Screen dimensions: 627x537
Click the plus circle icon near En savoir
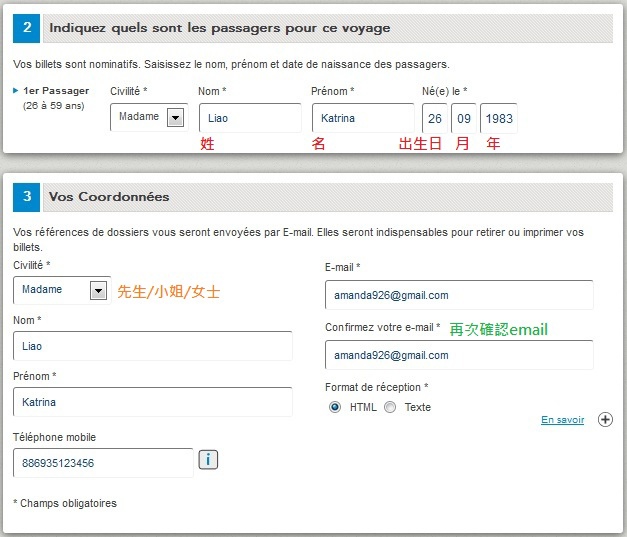pos(605,419)
